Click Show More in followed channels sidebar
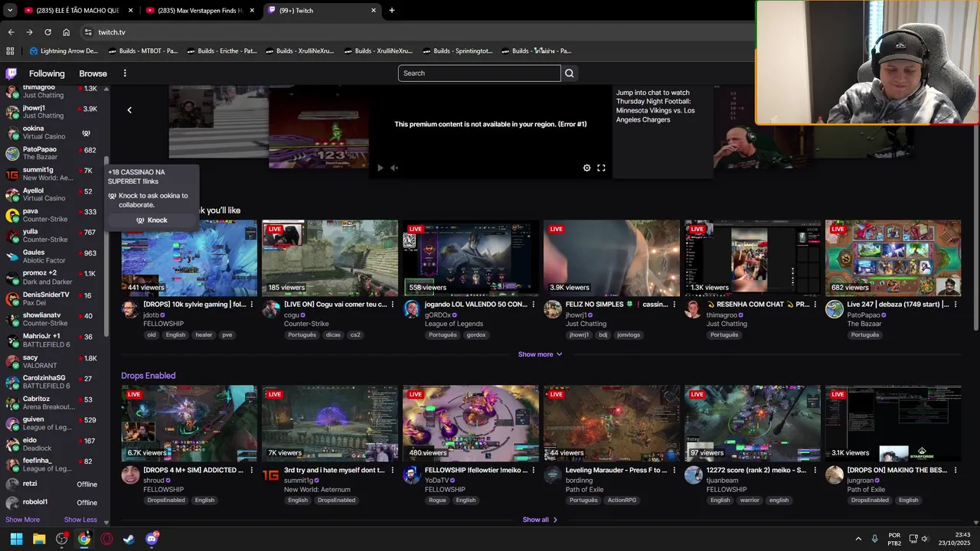Screen dimensions: 980x551 [x=22, y=520]
